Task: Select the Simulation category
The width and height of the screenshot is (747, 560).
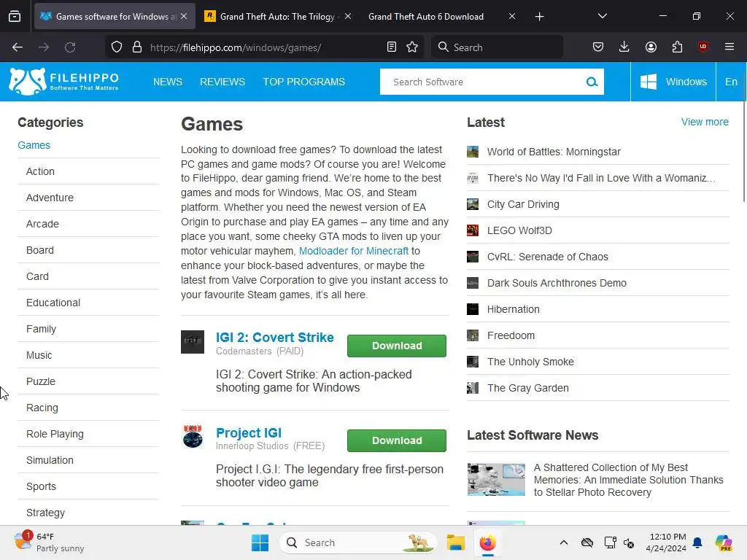Action: 50,461
